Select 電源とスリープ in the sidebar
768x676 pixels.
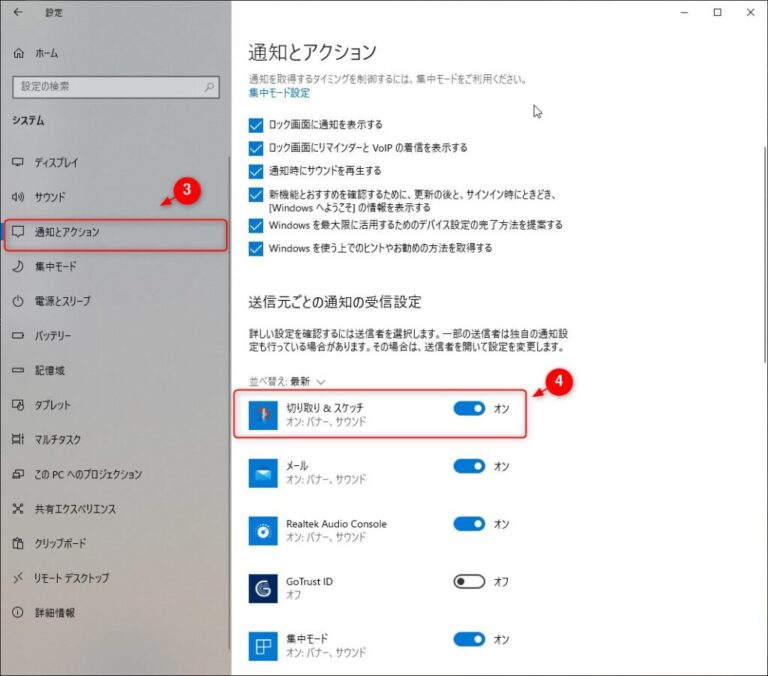tap(63, 301)
